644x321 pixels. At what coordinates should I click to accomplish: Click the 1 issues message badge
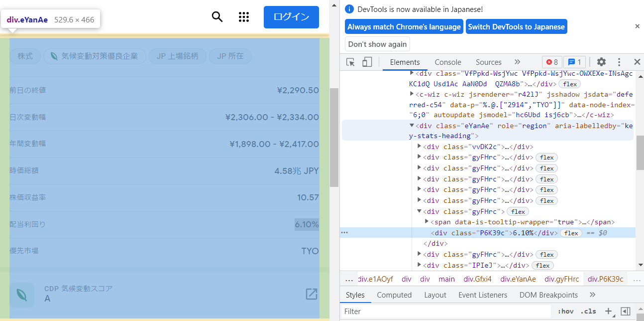(x=574, y=62)
